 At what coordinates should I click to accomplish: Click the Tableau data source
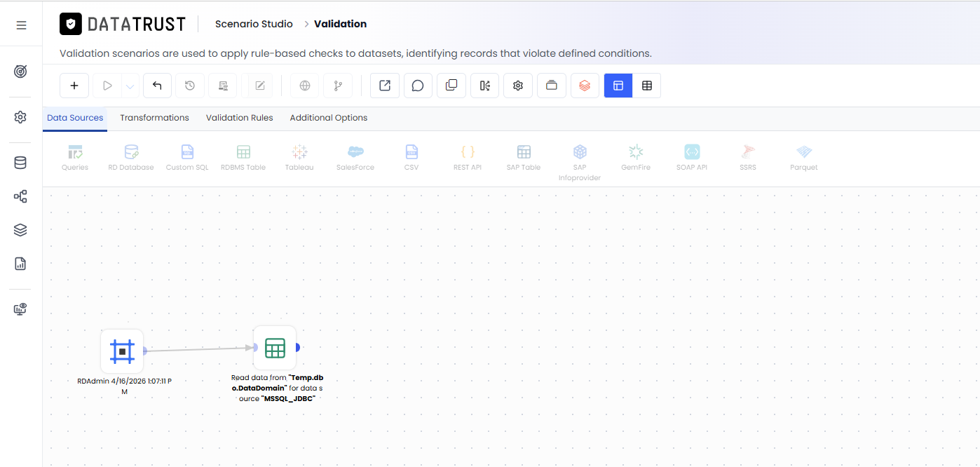(299, 158)
